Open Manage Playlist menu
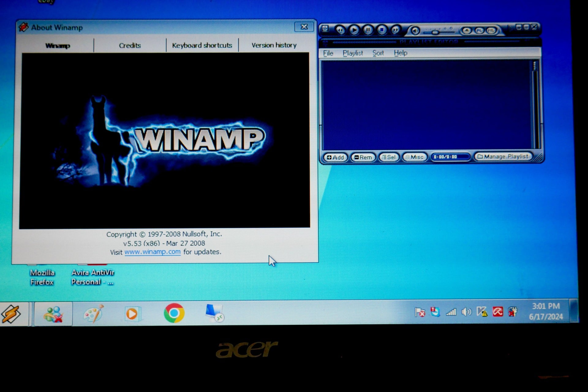The height and width of the screenshot is (392, 588). 503,157
